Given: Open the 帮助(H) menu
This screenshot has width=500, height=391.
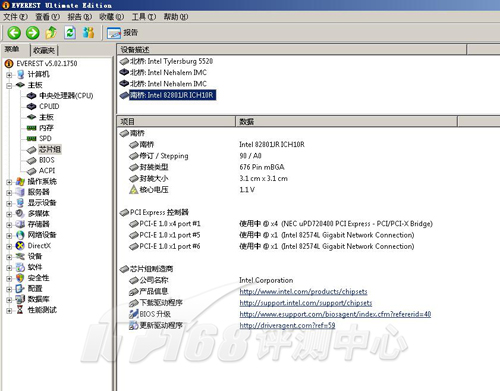Looking at the screenshot, I should [176, 17].
